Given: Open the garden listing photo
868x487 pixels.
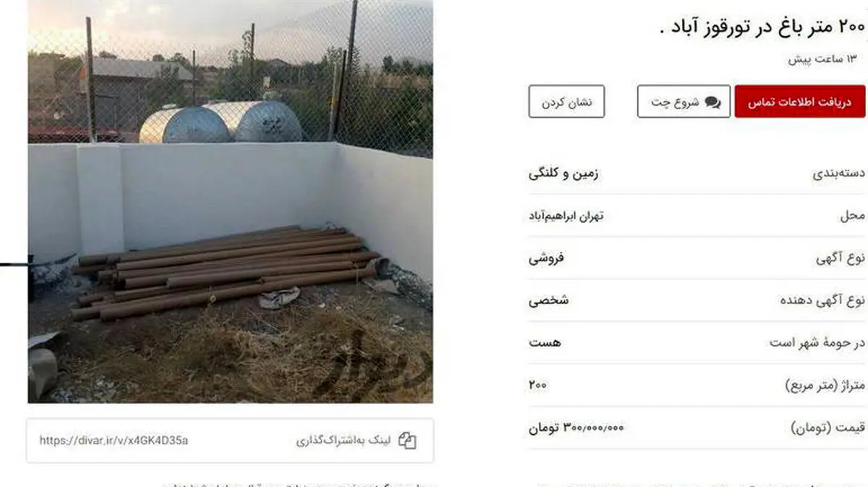Looking at the screenshot, I should click(230, 201).
